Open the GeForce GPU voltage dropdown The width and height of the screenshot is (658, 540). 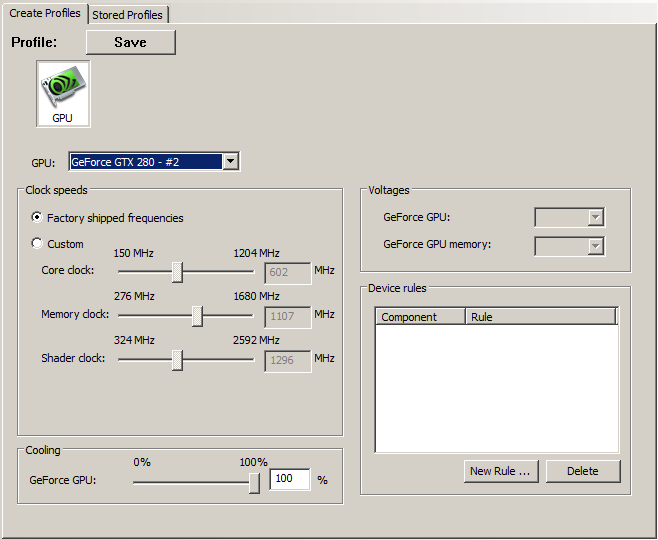[569, 217]
